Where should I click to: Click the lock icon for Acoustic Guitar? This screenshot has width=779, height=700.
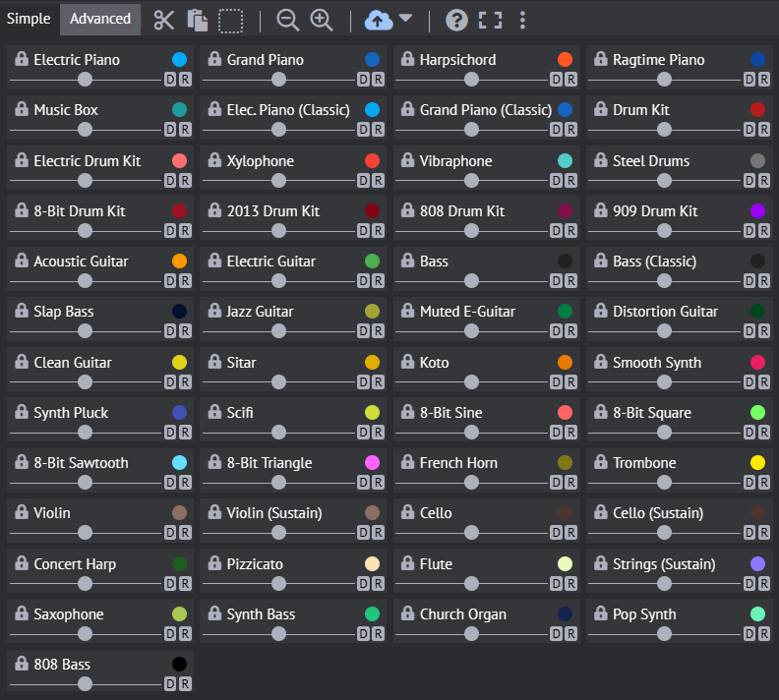pyautogui.click(x=22, y=261)
